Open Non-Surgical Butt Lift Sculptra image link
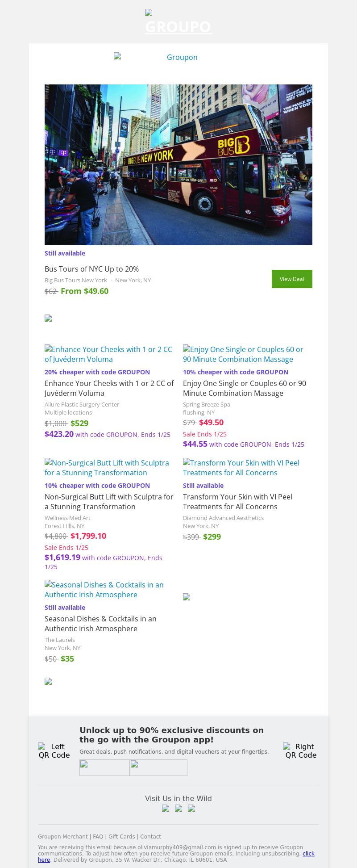357x868 pixels. (107, 468)
